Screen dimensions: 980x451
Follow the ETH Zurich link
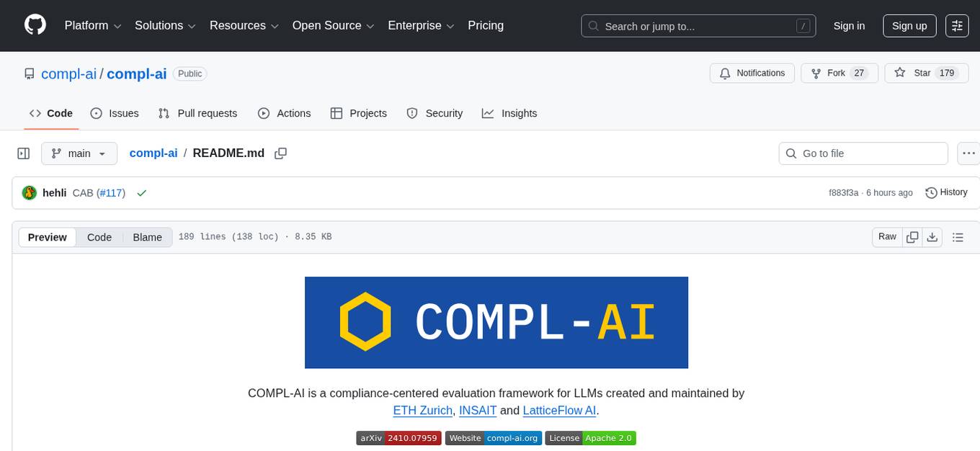tap(422, 411)
